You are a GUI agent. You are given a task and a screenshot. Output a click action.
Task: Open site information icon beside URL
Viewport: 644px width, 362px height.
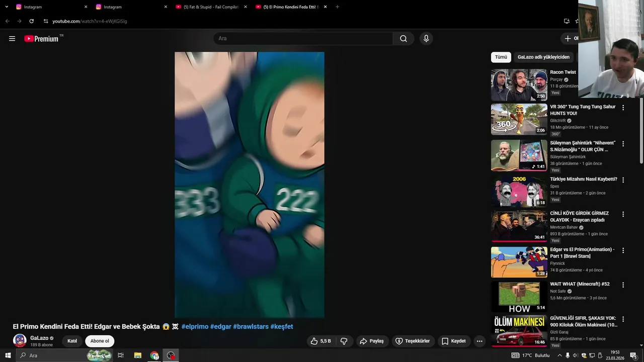46,21
